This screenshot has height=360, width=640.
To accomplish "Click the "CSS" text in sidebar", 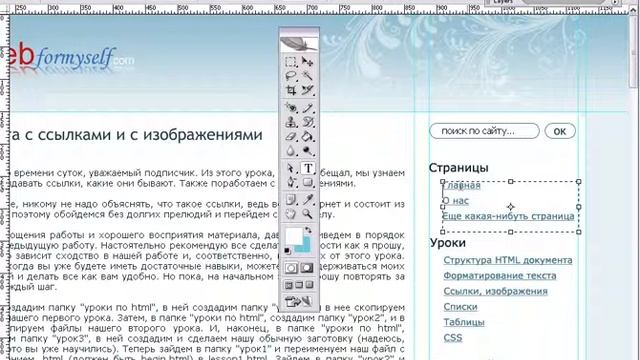I will point(453,338).
